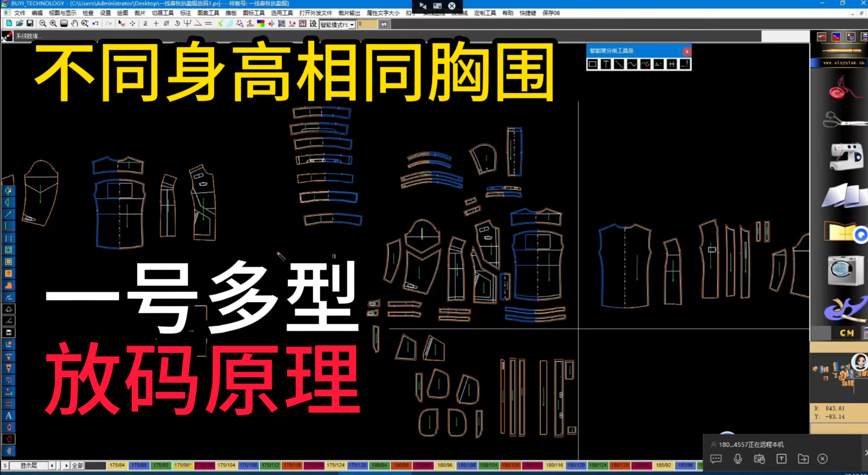The image size is (868, 475).
Task: Click the 设 settings icon next to mode selector
Action: pos(313,24)
